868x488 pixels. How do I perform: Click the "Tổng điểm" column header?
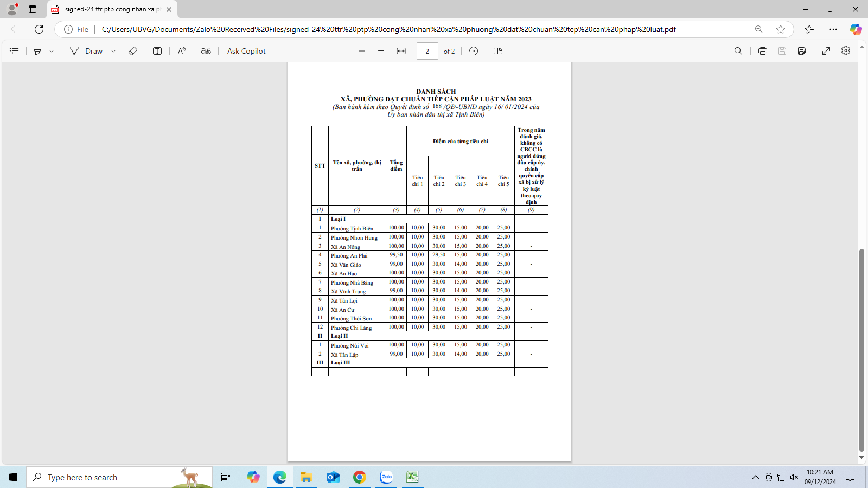coord(396,166)
